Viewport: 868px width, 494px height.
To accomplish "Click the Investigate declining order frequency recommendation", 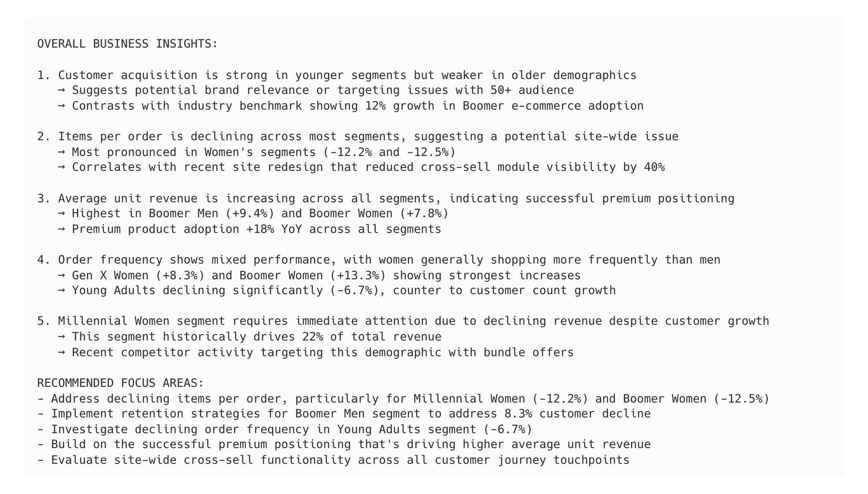I will (x=285, y=429).
